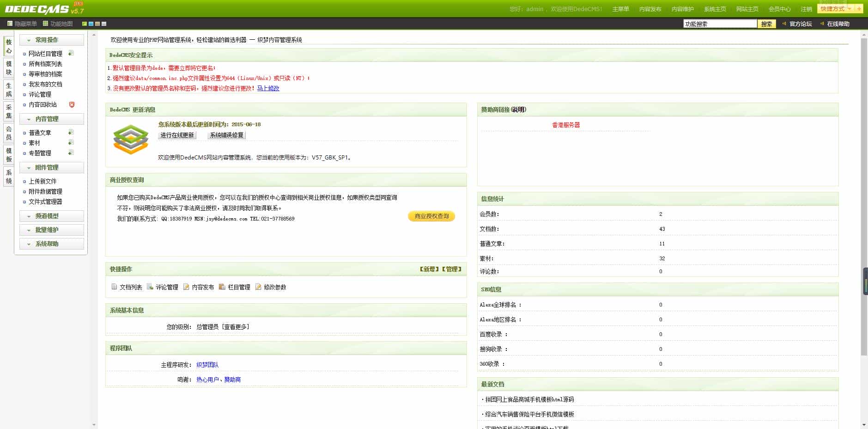
Task: Click the 搜索 button
Action: pyautogui.click(x=766, y=24)
